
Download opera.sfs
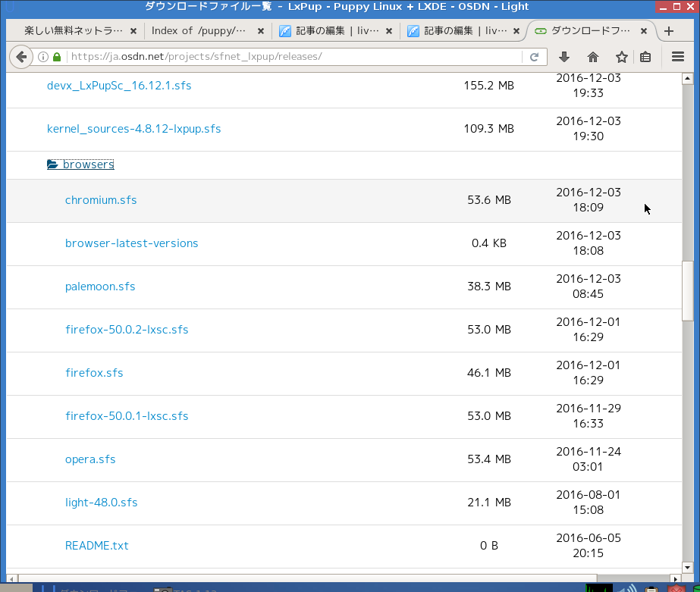pyautogui.click(x=90, y=460)
